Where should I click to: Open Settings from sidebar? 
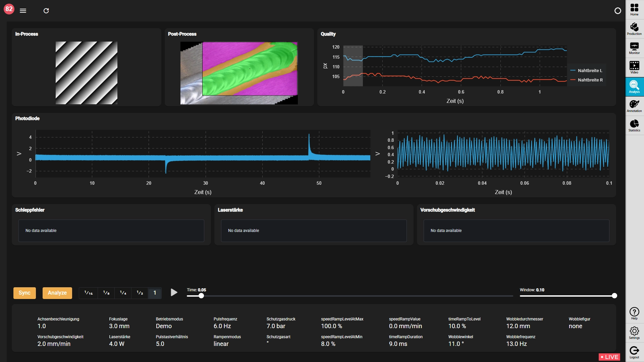pyautogui.click(x=634, y=333)
